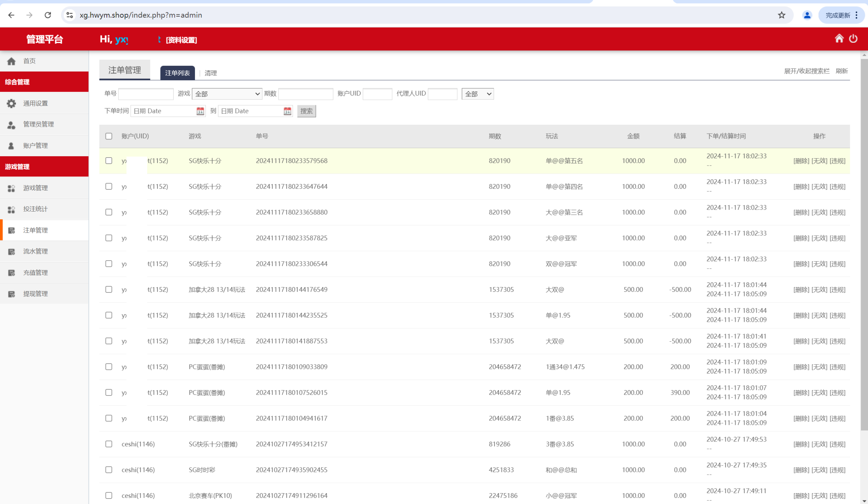The image size is (868, 504).
Task: Open the end date calendar picker icon
Action: [x=287, y=111]
